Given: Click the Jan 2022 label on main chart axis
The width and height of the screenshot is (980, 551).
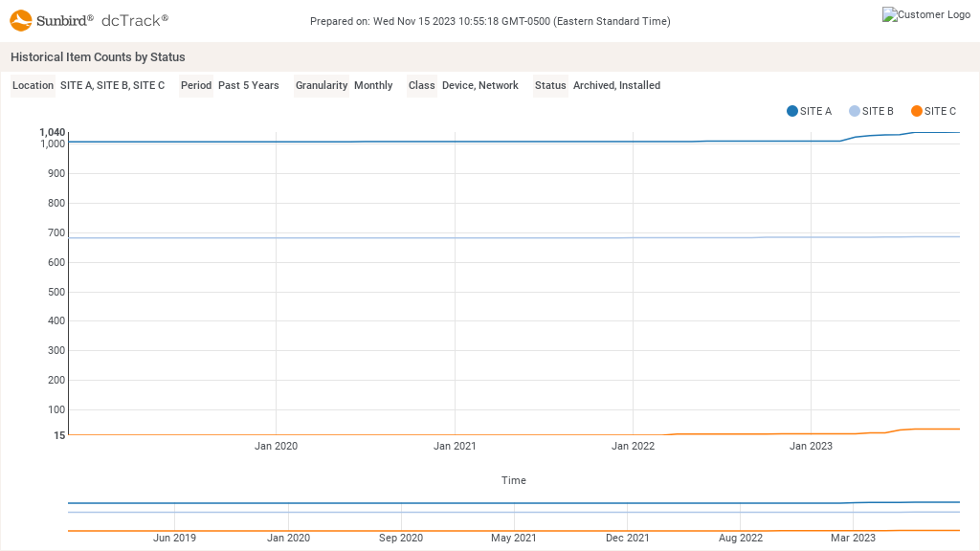Looking at the screenshot, I should point(633,446).
